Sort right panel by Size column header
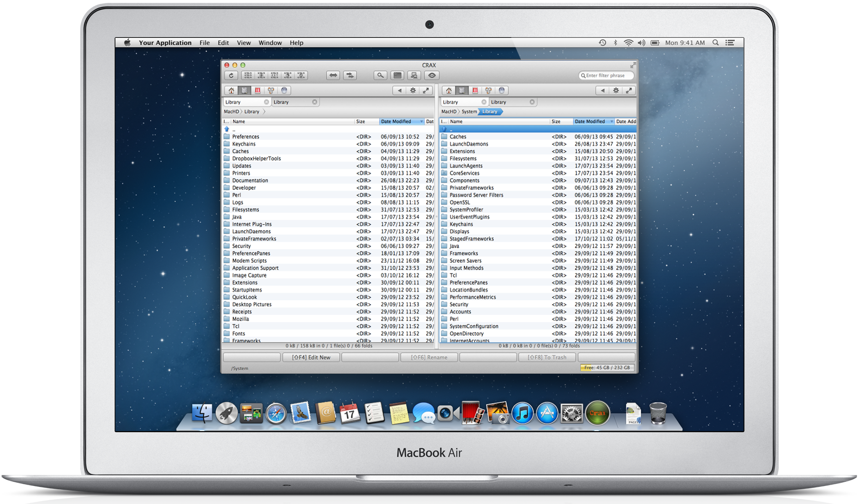Image resolution: width=864 pixels, height=504 pixels. 561,121
